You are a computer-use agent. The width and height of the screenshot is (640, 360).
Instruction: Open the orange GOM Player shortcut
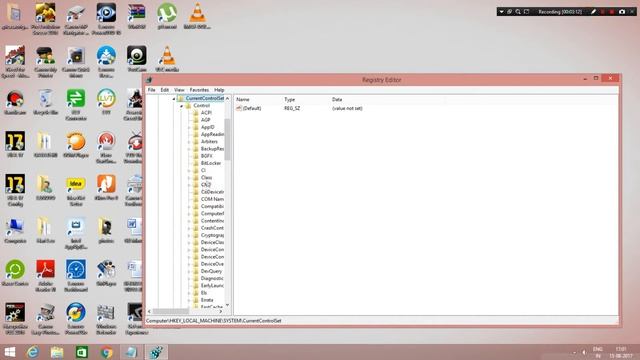pyautogui.click(x=76, y=145)
